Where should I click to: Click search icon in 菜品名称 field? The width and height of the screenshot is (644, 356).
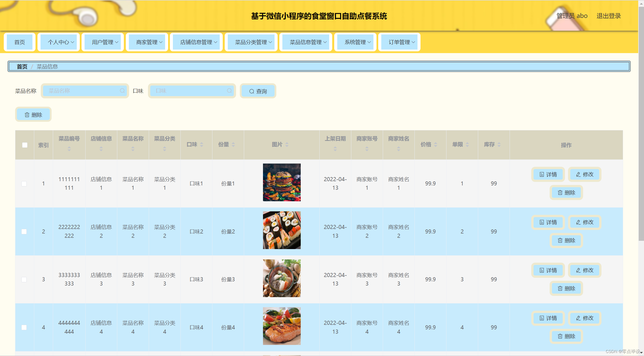pos(122,91)
